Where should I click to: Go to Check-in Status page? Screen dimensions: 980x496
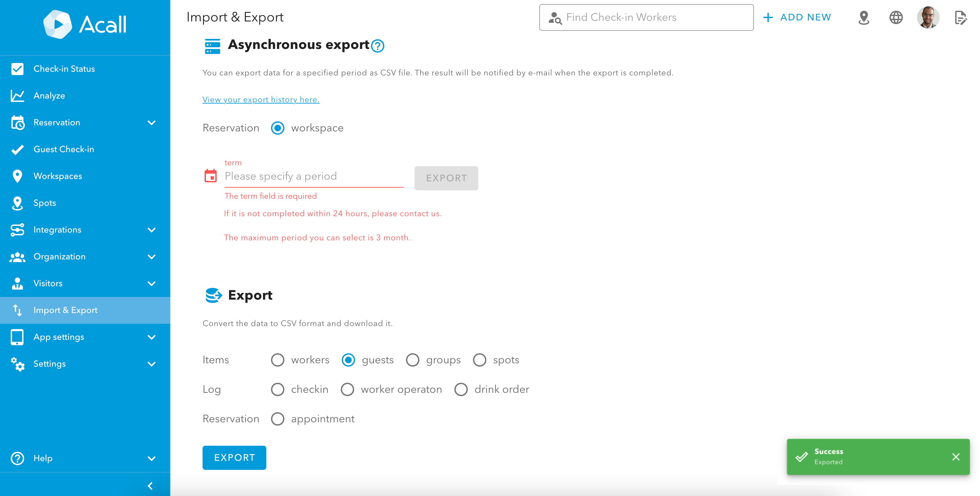coord(64,69)
